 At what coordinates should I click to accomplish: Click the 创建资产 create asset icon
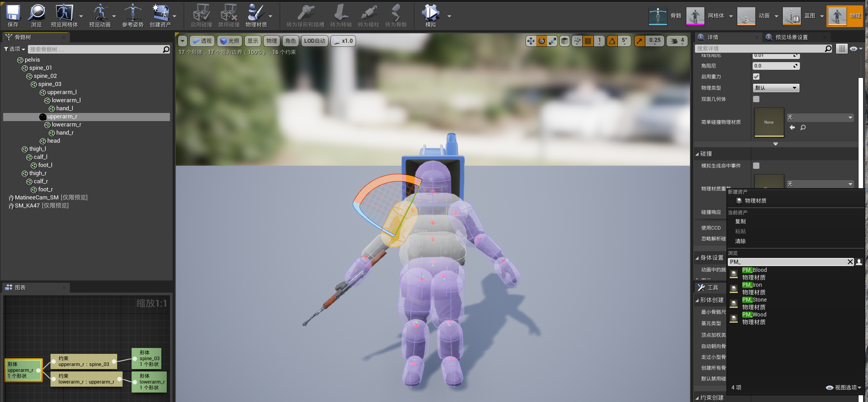pos(160,13)
